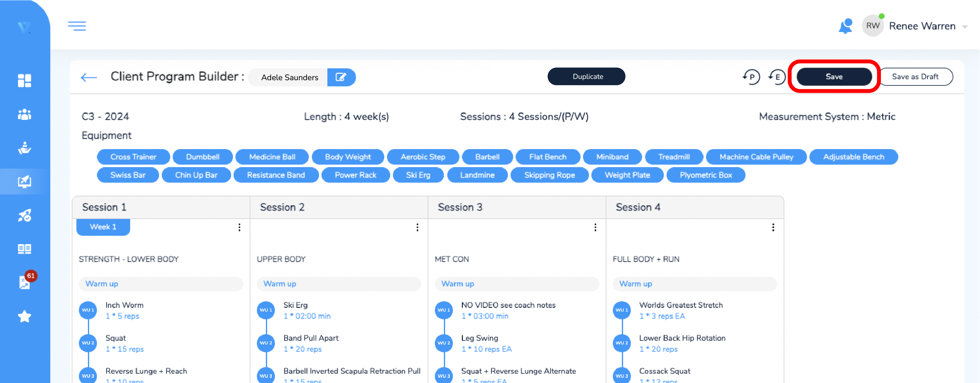The image size is (980, 383).
Task: Save the client program
Action: click(x=834, y=76)
